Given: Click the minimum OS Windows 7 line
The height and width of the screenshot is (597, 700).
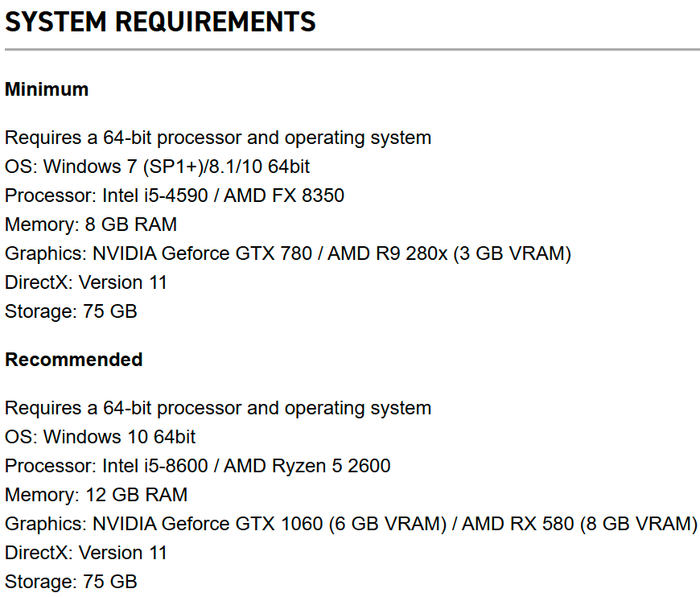Looking at the screenshot, I should pos(157,167).
